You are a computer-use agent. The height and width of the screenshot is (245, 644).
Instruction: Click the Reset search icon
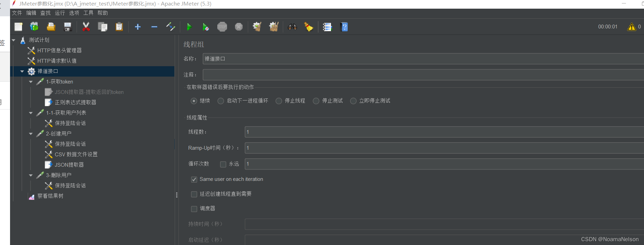[x=308, y=27]
